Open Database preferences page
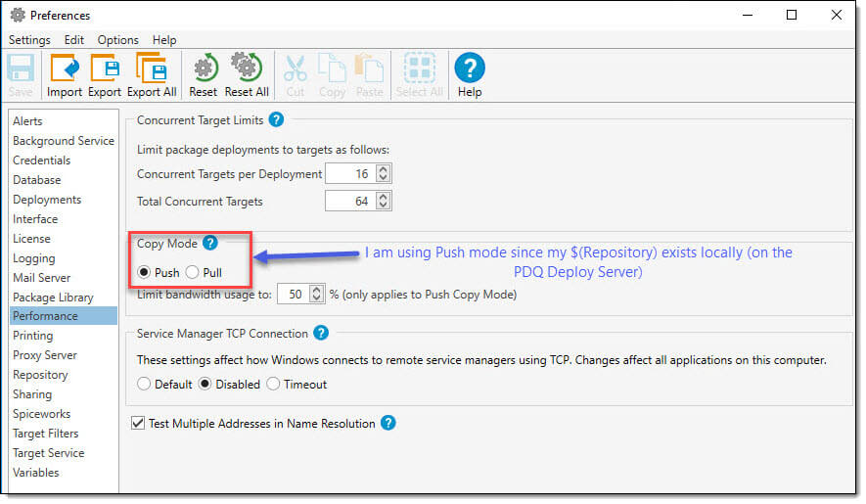866x504 pixels. click(x=64, y=180)
